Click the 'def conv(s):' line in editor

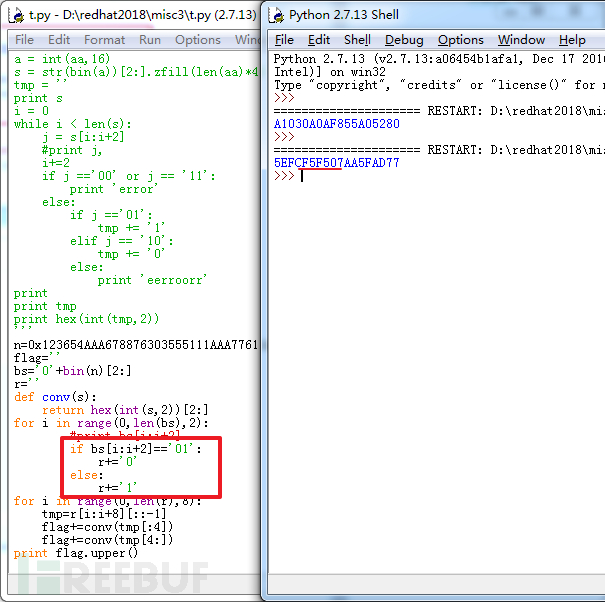[x=55, y=397]
